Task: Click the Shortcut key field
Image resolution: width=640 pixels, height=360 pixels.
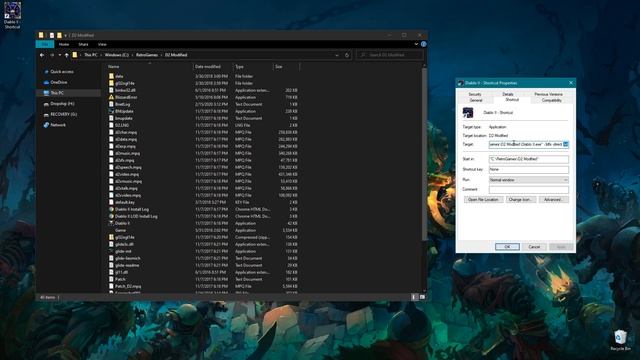Action: (x=529, y=169)
